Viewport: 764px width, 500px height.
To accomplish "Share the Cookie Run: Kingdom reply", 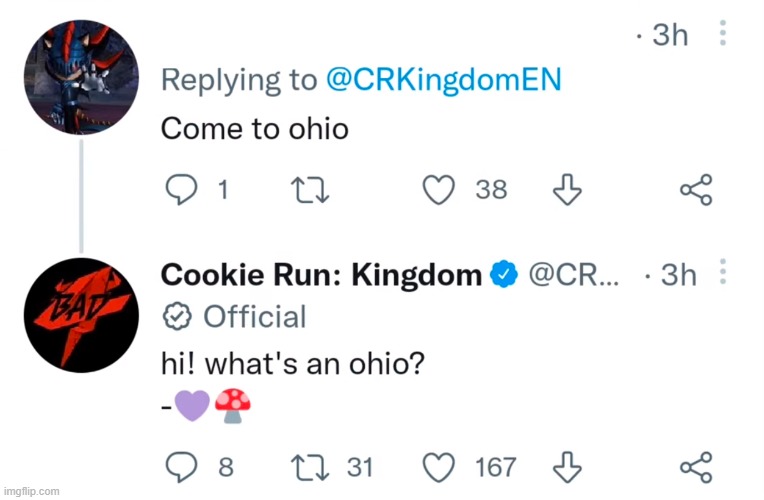I will pyautogui.click(x=696, y=467).
